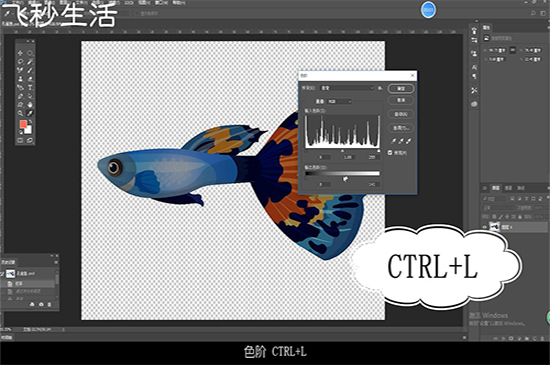Select the Clone Stamp tool
The width and height of the screenshot is (550, 365).
pyautogui.click(x=20, y=79)
